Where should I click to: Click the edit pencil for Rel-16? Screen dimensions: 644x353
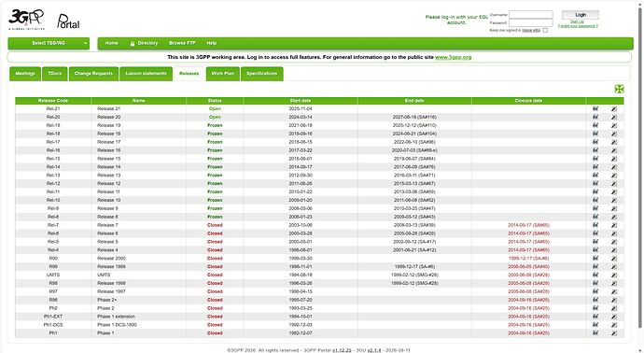[x=613, y=150]
